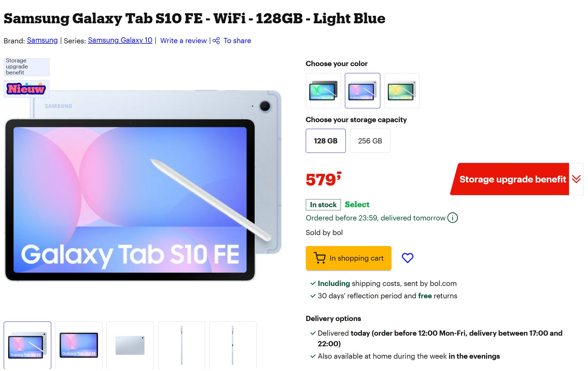Open the Samsung Galaxy 10 series link
The image size is (588, 371).
pos(120,40)
